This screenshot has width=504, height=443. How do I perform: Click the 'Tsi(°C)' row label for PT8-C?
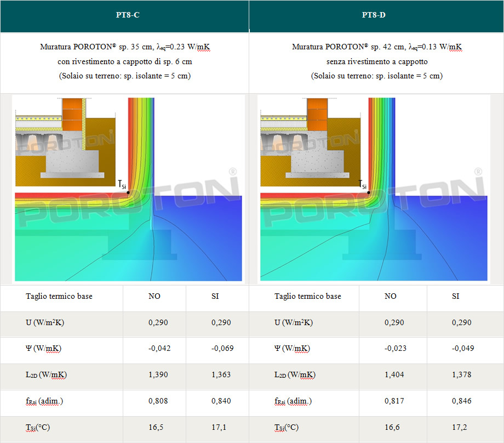click(38, 428)
